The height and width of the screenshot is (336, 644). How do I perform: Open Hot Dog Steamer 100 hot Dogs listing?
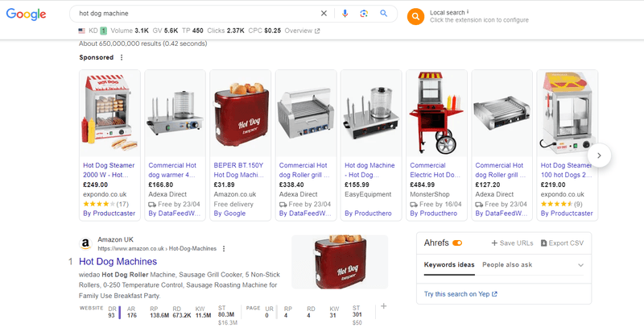567,170
